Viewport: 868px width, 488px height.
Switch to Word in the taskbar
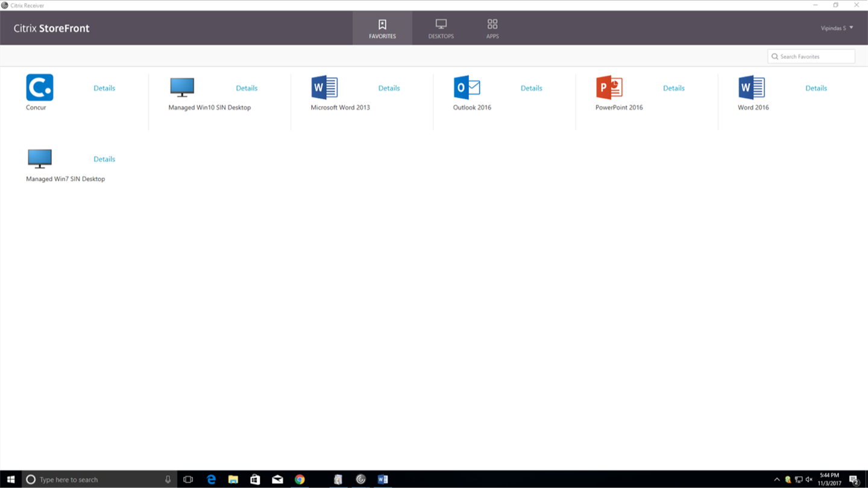pos(383,480)
